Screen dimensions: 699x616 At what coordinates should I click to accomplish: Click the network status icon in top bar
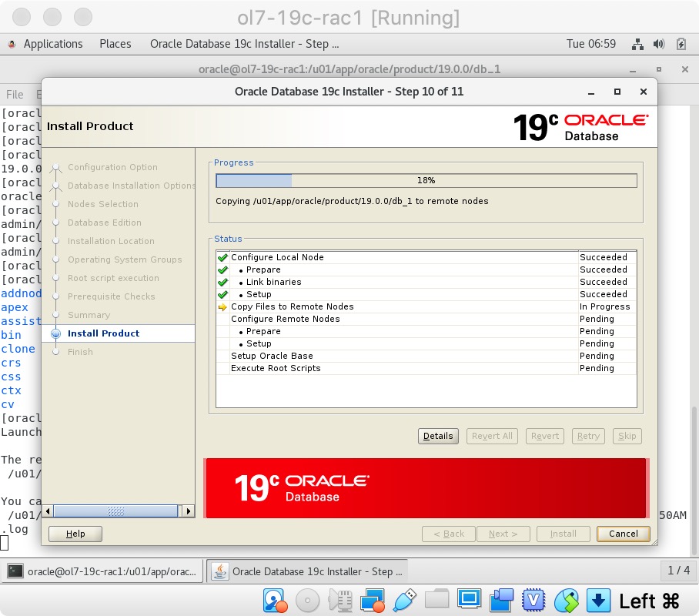point(637,44)
